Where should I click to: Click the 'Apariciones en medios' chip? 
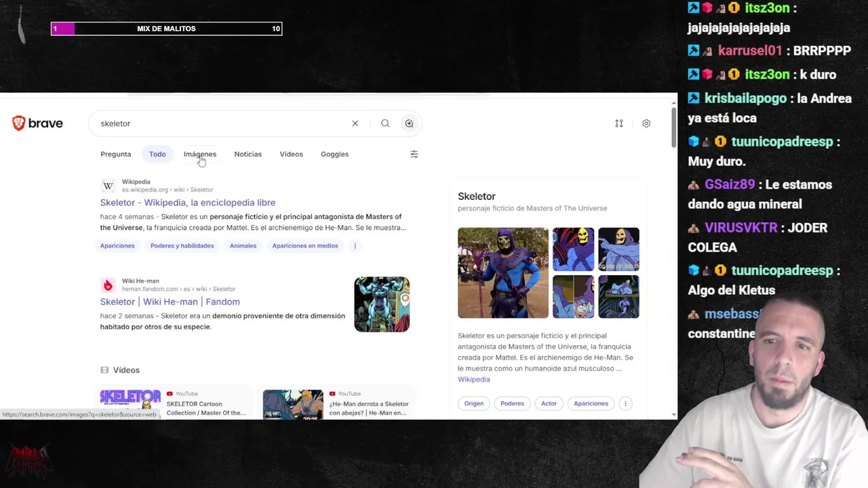[304, 246]
